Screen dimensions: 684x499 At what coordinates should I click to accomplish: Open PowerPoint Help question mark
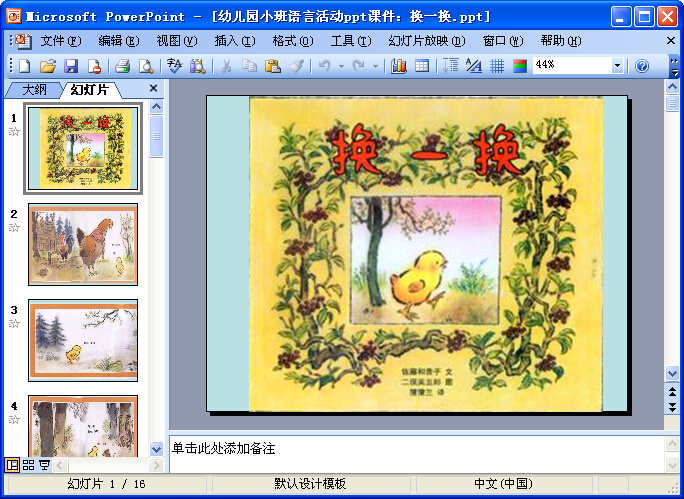[x=642, y=66]
